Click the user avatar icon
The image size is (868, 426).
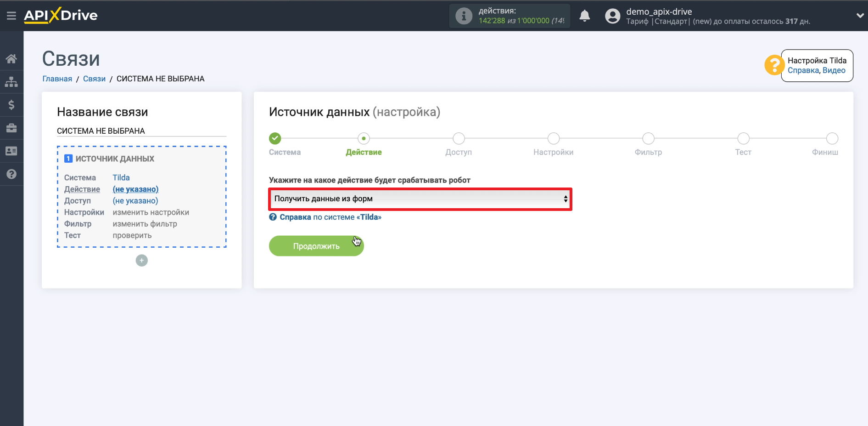[x=612, y=16]
